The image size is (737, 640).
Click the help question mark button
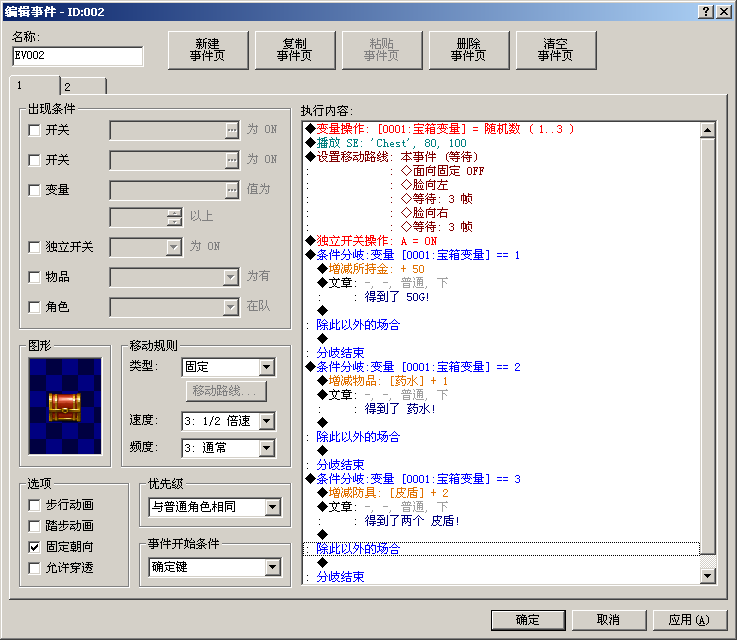pos(706,12)
